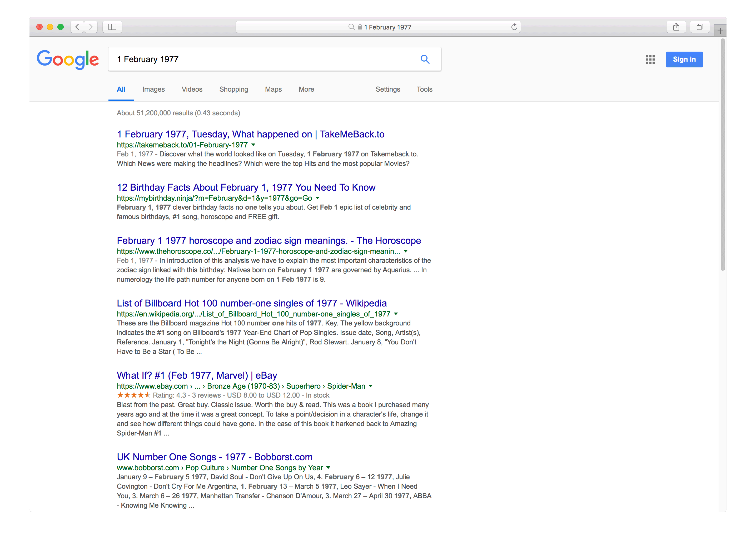Open 12 Birthday Facts About February 1 result

click(246, 187)
